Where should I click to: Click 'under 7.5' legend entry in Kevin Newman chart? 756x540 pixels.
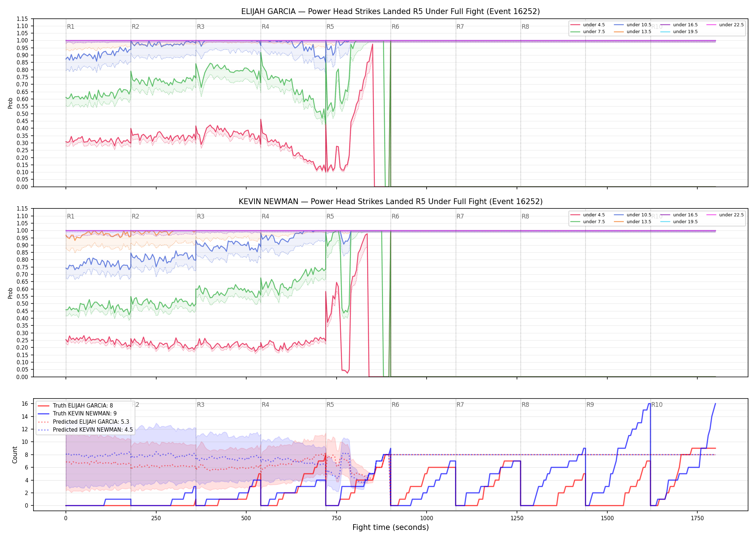coord(588,222)
